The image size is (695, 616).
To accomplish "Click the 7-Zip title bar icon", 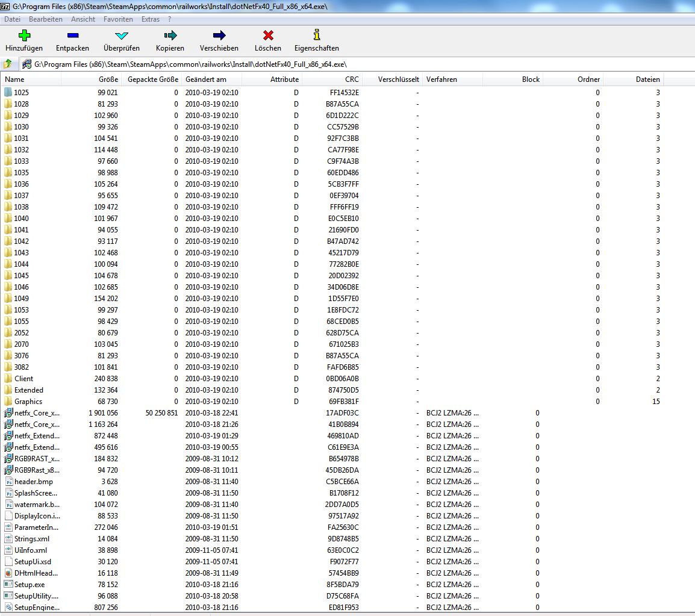I will click(x=5, y=6).
